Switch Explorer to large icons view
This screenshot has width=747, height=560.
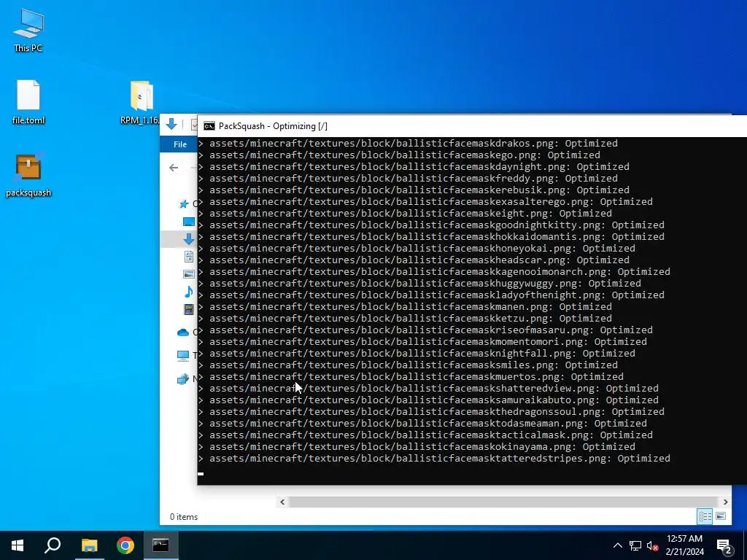point(721,516)
